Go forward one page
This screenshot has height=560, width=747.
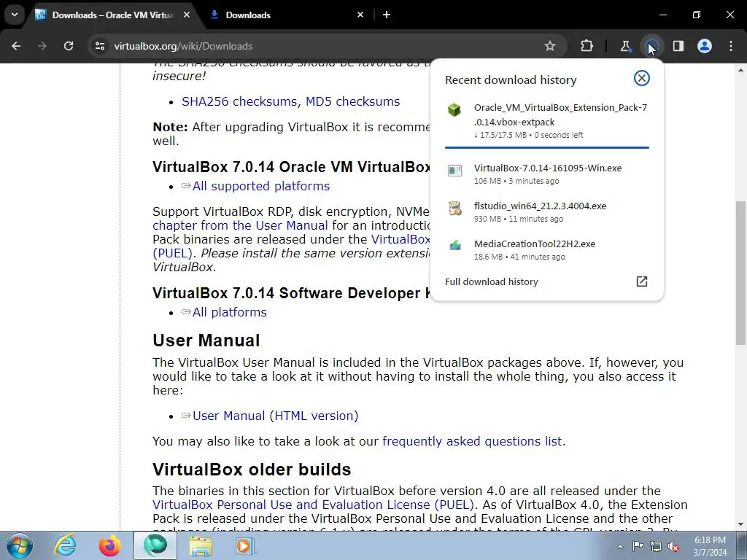[x=42, y=46]
